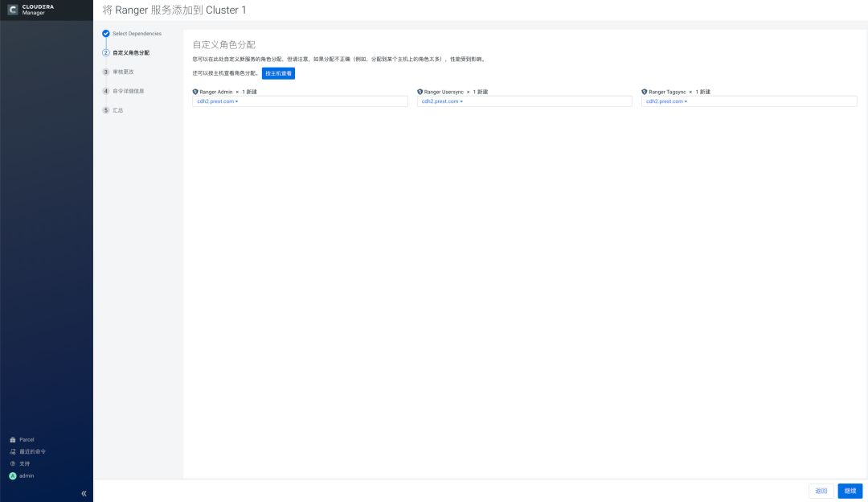
Task: Click the step 3 circle icon
Action: coord(106,72)
